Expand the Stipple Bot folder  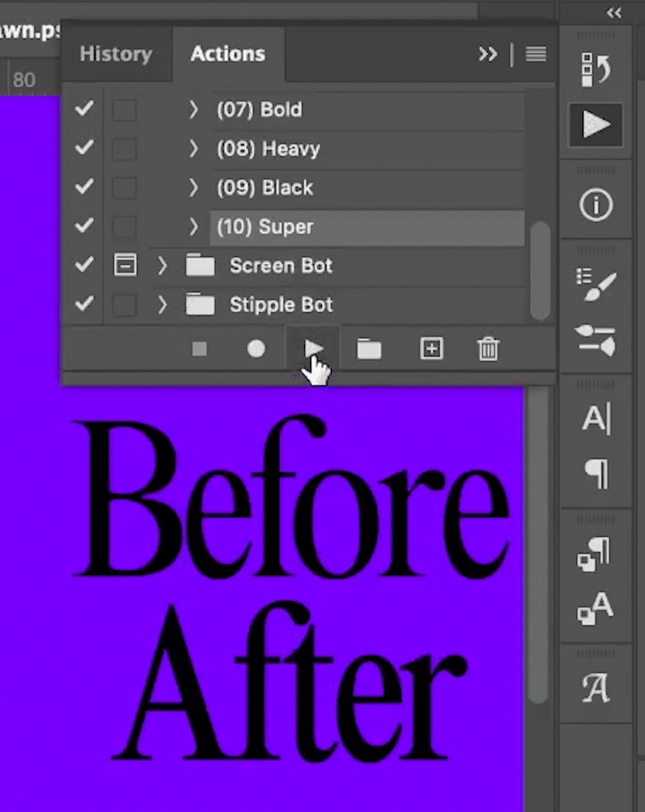click(x=162, y=304)
